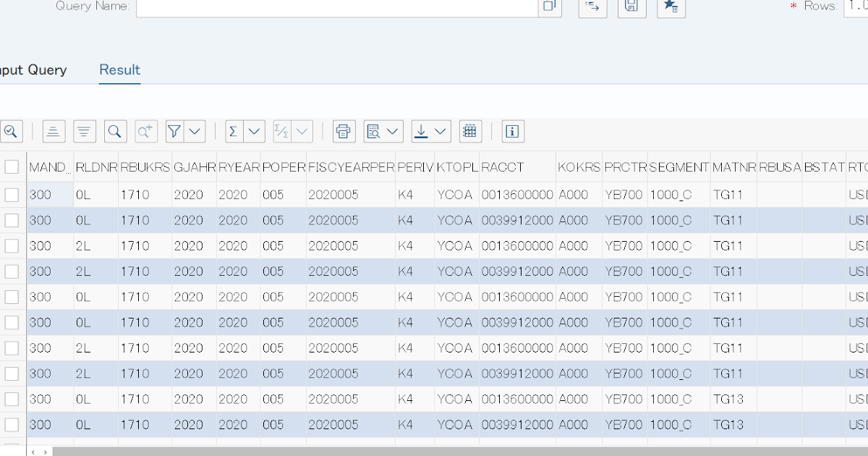This screenshot has width=868, height=456.
Task: Select the checkbox on the first result row
Action: point(12,194)
